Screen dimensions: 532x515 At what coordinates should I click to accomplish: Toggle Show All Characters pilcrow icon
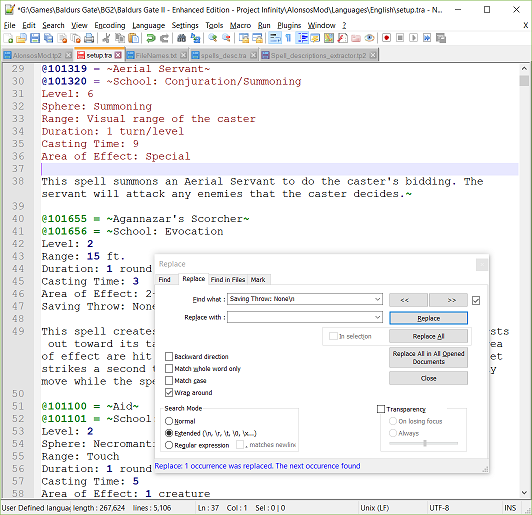point(288,38)
